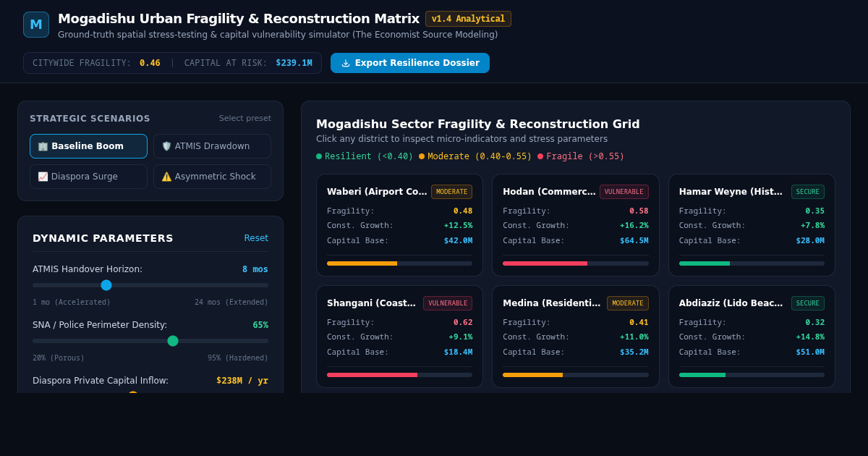Click the Baseline Boom building icon
The height and width of the screenshot is (456, 868).
click(x=43, y=146)
